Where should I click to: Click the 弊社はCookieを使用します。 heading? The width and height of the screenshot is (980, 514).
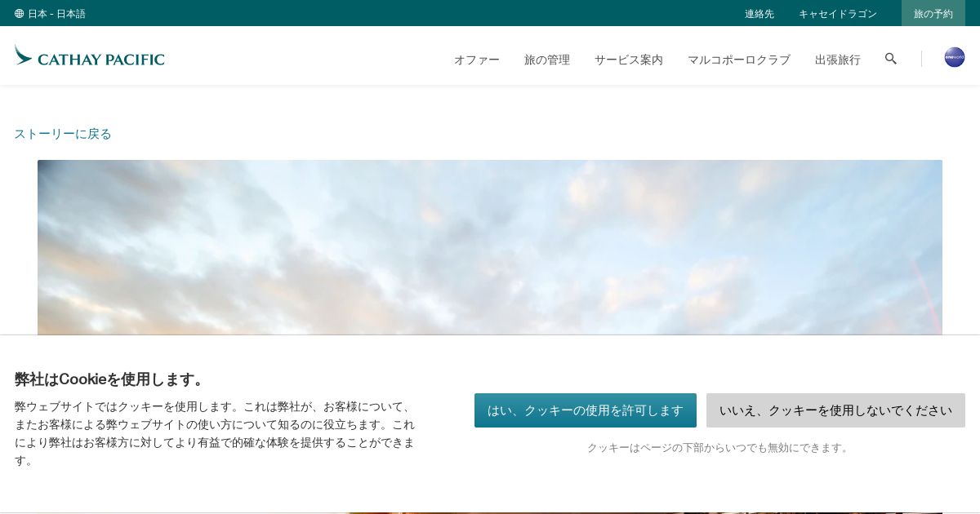pyautogui.click(x=110, y=379)
